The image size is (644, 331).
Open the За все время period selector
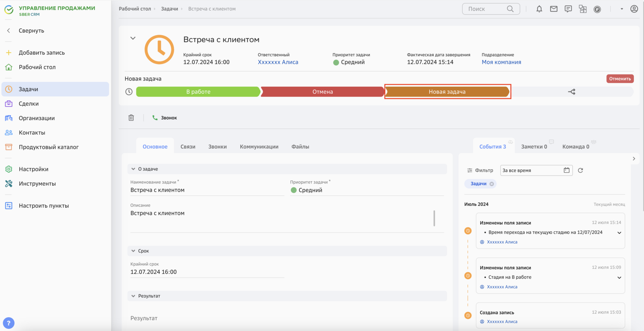pos(536,170)
